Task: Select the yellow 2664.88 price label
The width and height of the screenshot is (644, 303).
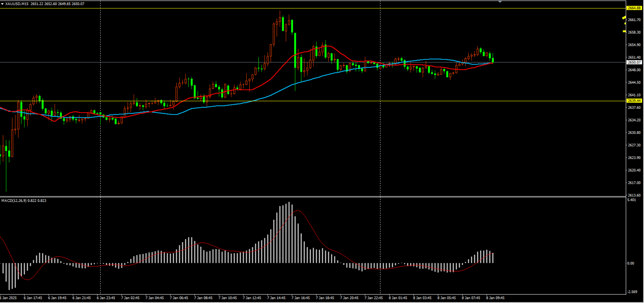Action: tap(634, 8)
